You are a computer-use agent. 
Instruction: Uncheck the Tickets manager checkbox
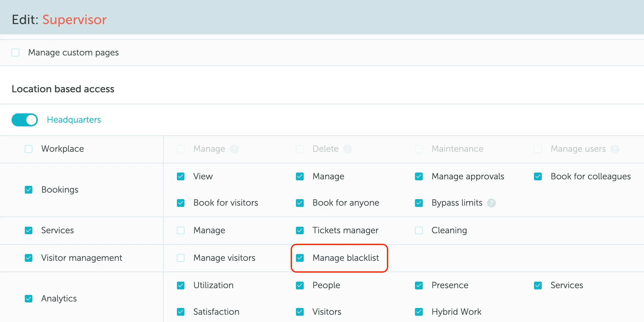(x=300, y=230)
